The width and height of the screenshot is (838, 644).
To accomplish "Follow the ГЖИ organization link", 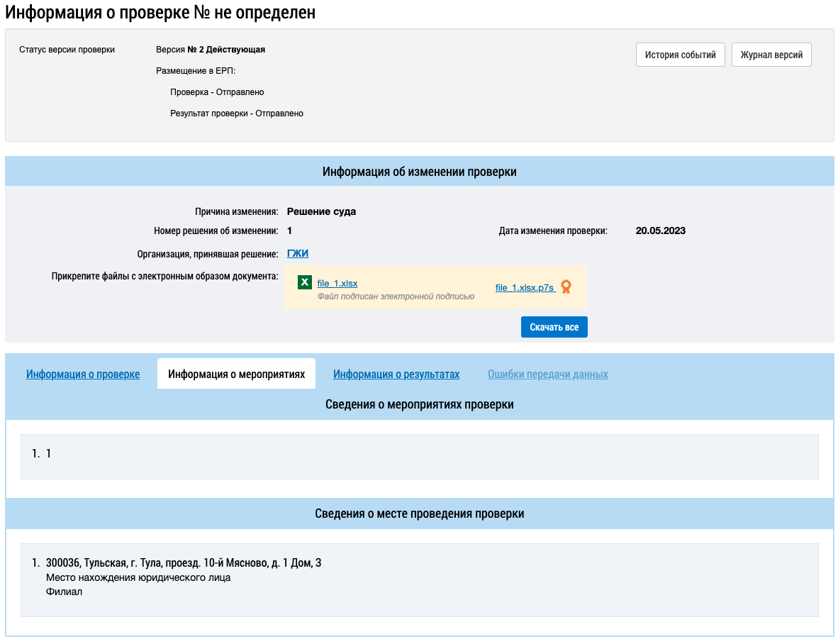I will coord(298,254).
